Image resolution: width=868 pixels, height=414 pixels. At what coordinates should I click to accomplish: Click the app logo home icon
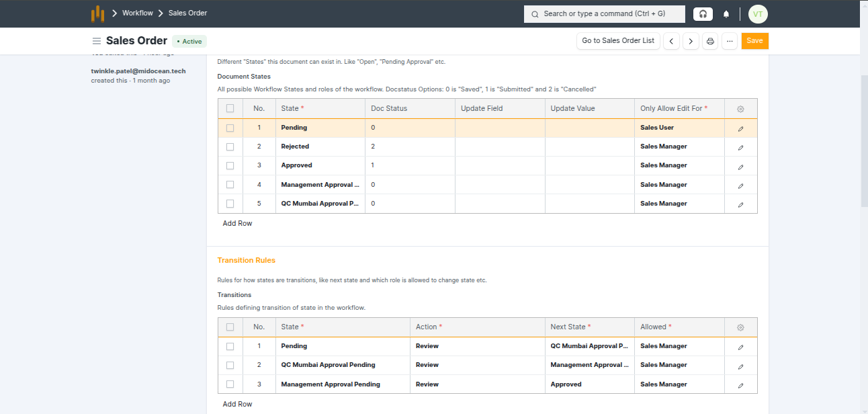[x=98, y=13]
